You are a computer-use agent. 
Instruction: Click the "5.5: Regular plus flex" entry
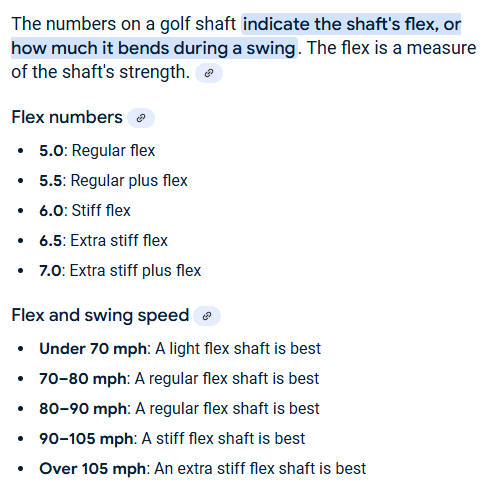click(x=113, y=180)
